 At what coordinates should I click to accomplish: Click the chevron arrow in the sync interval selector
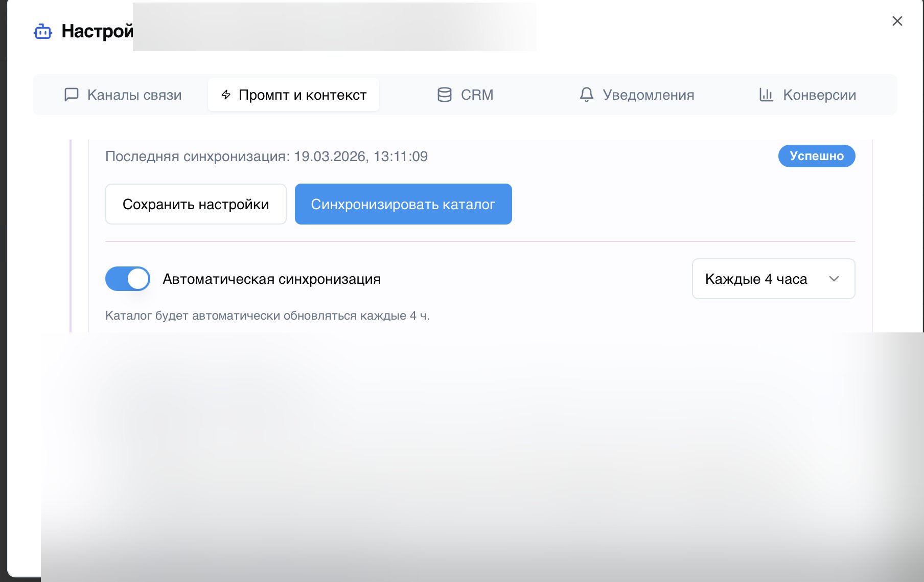pos(834,279)
